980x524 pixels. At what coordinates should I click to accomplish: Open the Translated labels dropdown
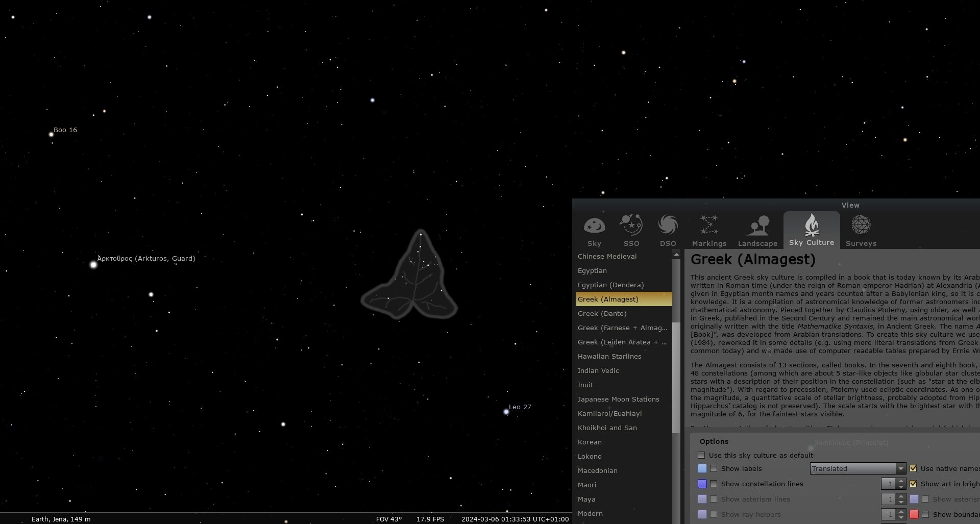857,468
